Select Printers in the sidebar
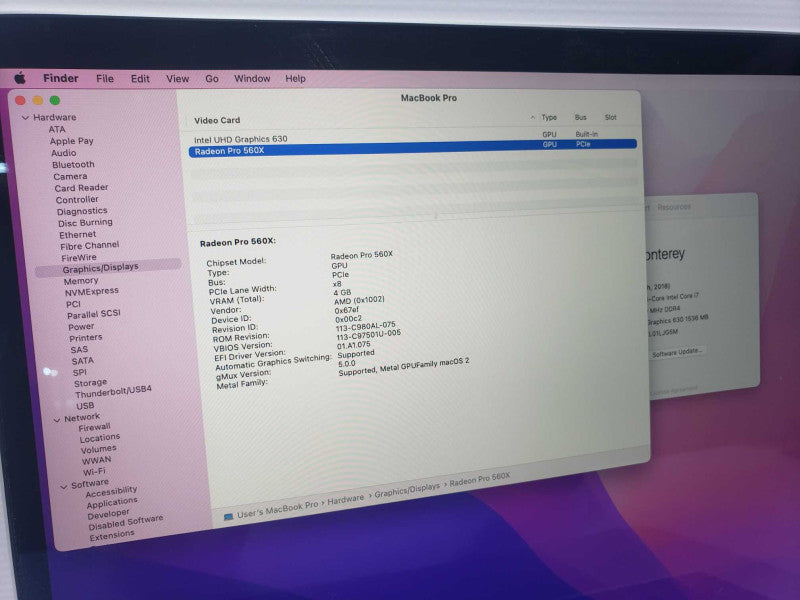This screenshot has height=600, width=800. tap(85, 338)
